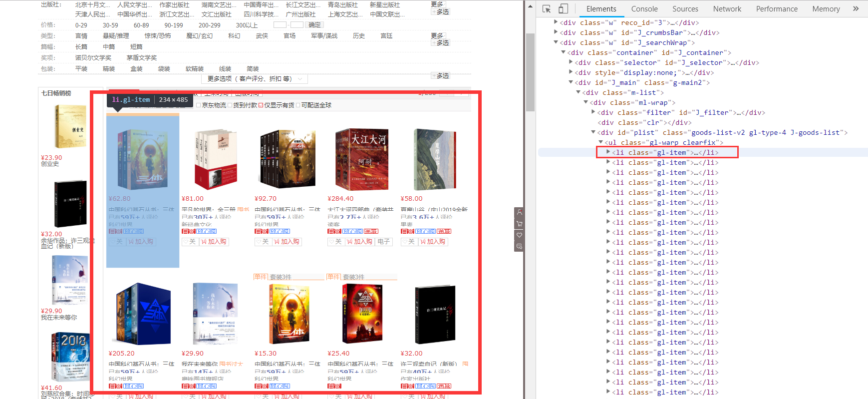Focus the maximum price input box

click(297, 25)
